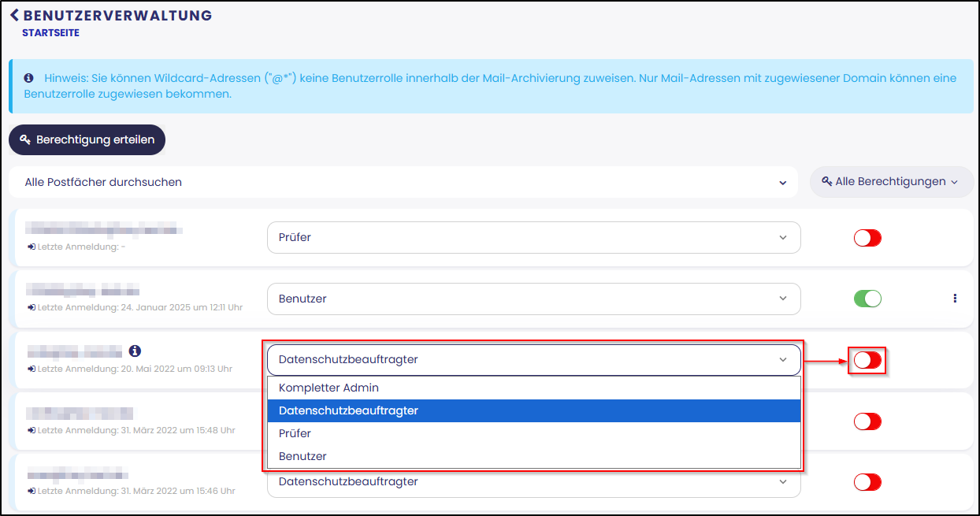Open role dropdown for 15:46 Uhr user
Image resolution: width=980 pixels, height=516 pixels.
533,481
